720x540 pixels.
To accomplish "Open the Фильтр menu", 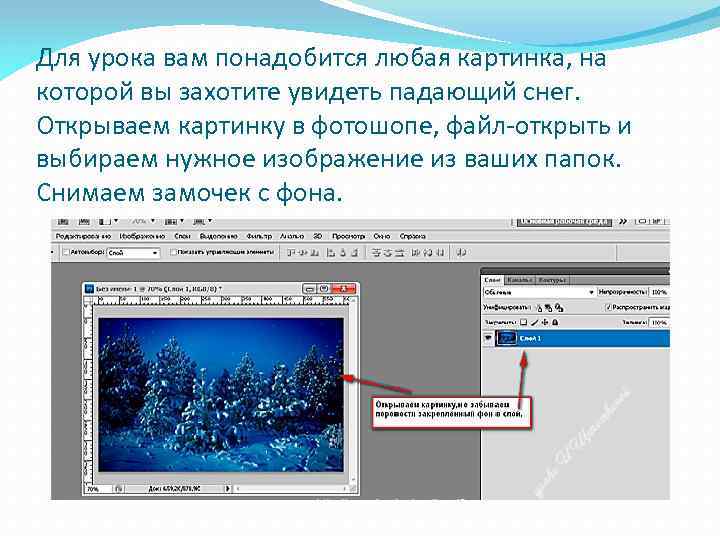I will click(x=259, y=236).
